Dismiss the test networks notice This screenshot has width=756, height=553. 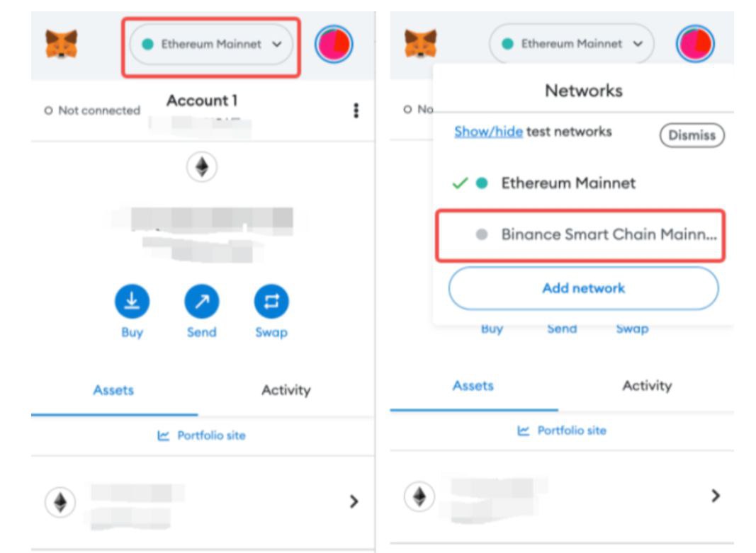point(692,135)
